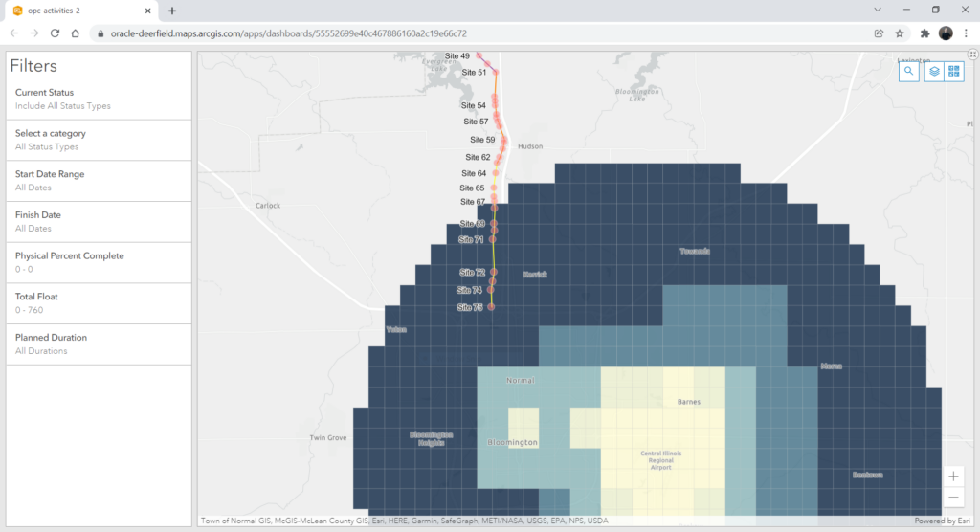
Task: Zoom in on the map
Action: [953, 477]
